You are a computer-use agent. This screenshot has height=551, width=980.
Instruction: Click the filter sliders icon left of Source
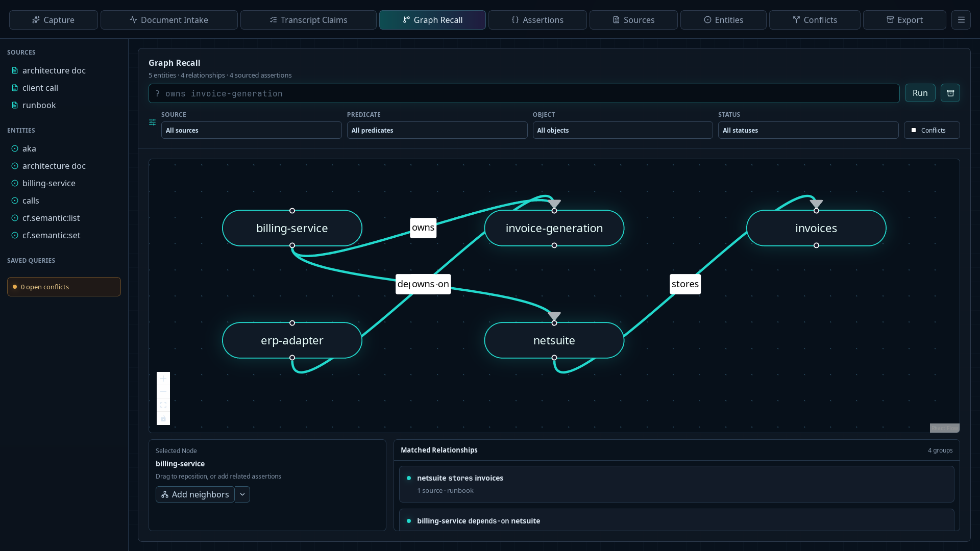[x=152, y=122]
